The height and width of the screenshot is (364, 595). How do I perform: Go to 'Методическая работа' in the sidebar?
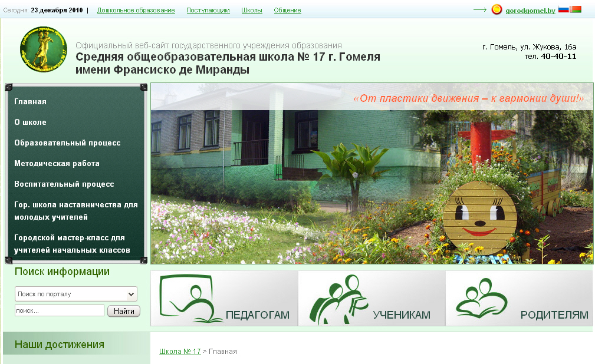[57, 164]
